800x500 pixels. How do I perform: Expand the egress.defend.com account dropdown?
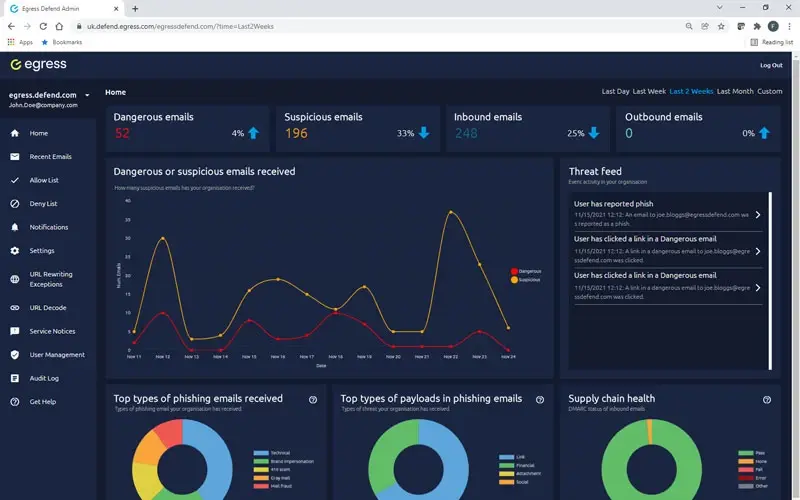point(87,95)
